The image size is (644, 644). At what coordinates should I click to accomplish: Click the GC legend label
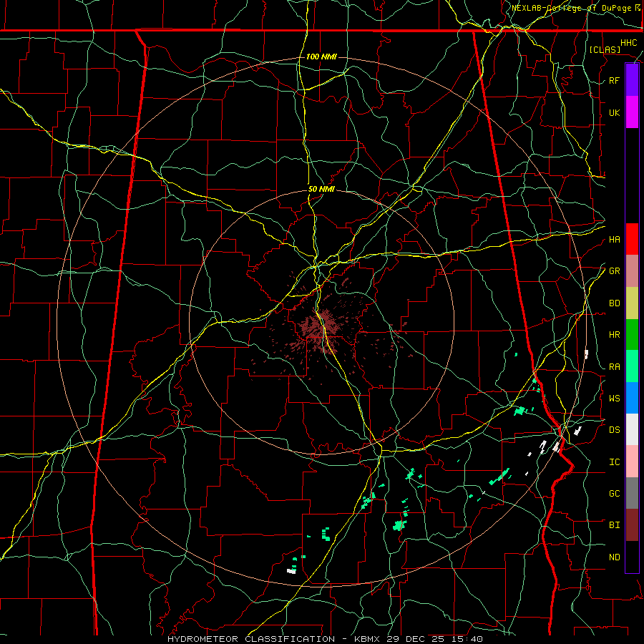click(614, 493)
